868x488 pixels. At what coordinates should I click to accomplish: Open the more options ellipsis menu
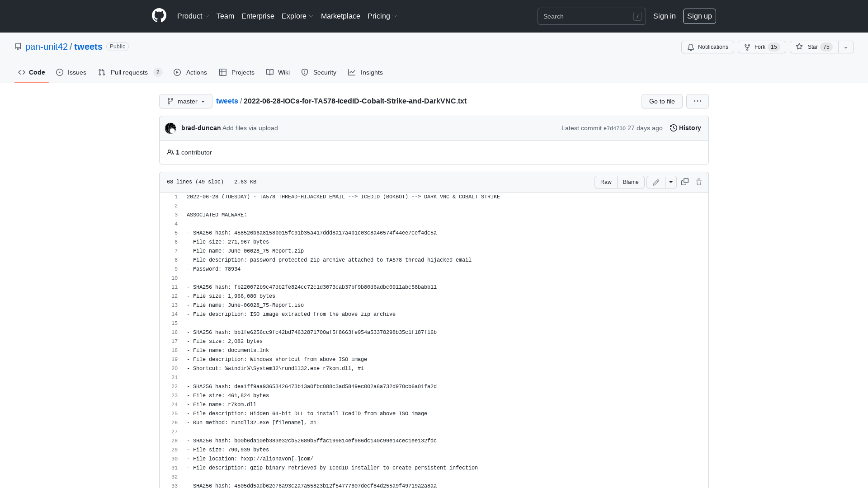tap(697, 101)
